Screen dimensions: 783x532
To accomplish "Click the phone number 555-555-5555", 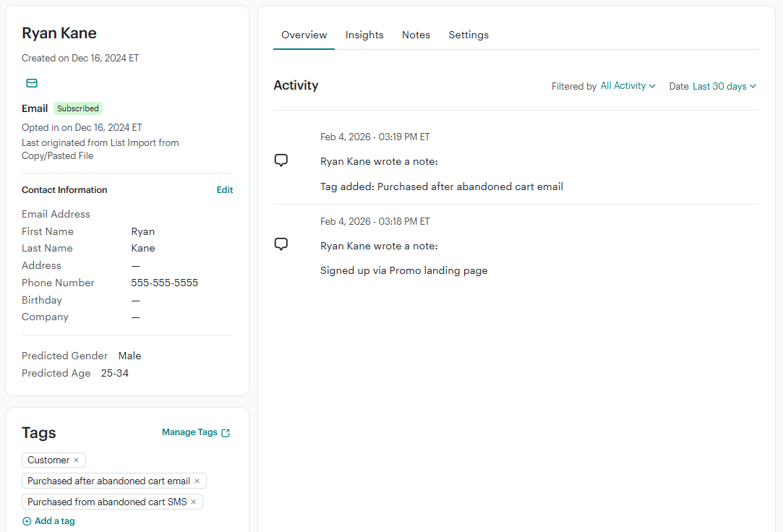I will pyautogui.click(x=164, y=283).
